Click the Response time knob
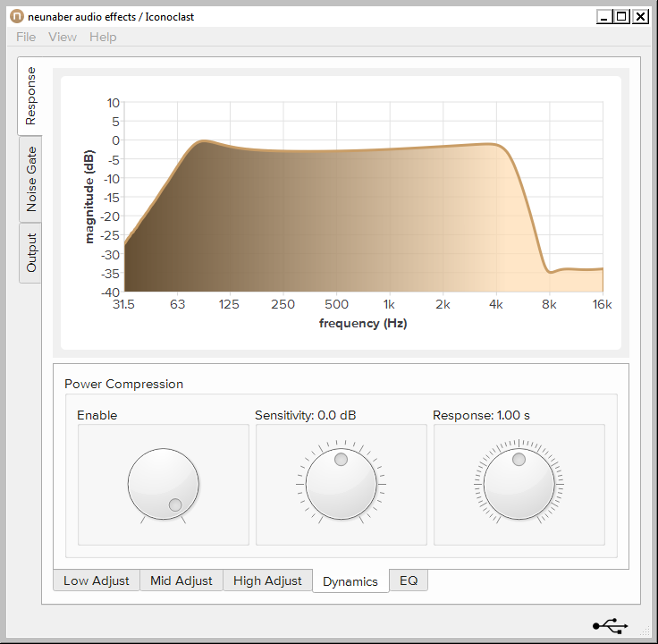This screenshot has height=644, width=658. coord(519,484)
